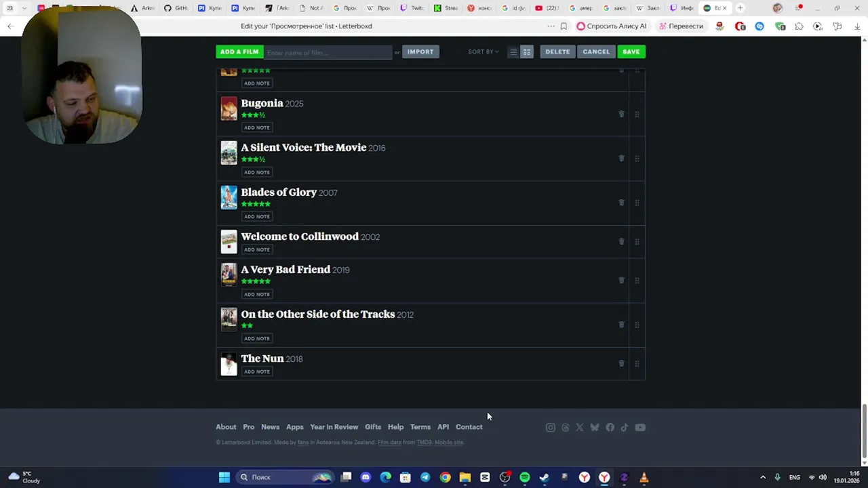Click the TMDB link in footer

pos(424,443)
